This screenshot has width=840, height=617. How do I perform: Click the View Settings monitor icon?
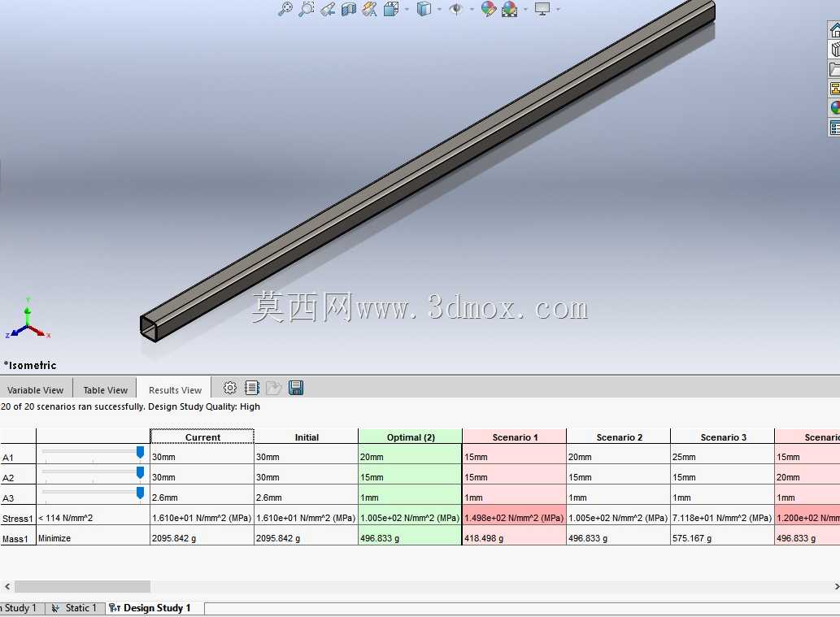542,9
